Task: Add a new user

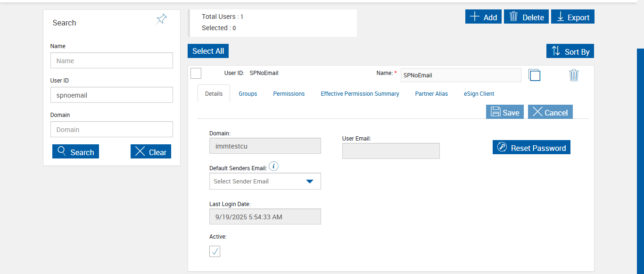Action: click(x=483, y=17)
